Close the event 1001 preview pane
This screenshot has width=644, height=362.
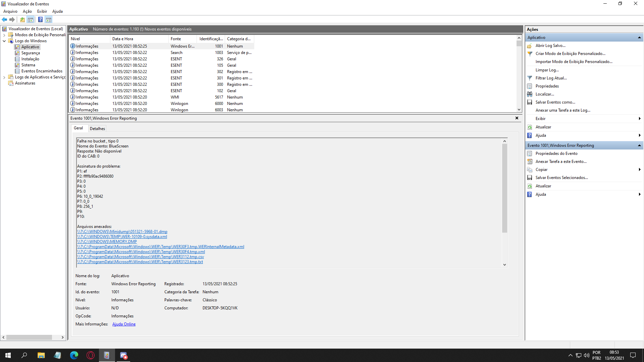[x=517, y=118]
